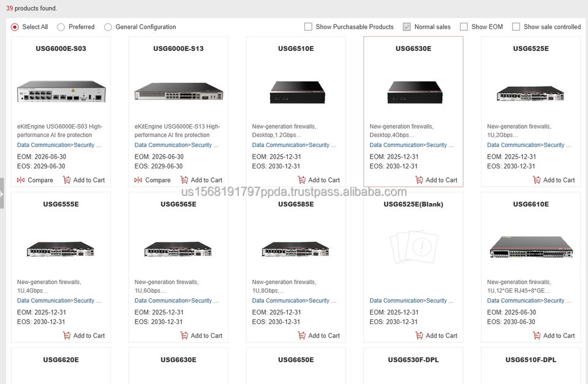Click the compare icon for USG6000E-S03
588x384 pixels.
coord(21,180)
